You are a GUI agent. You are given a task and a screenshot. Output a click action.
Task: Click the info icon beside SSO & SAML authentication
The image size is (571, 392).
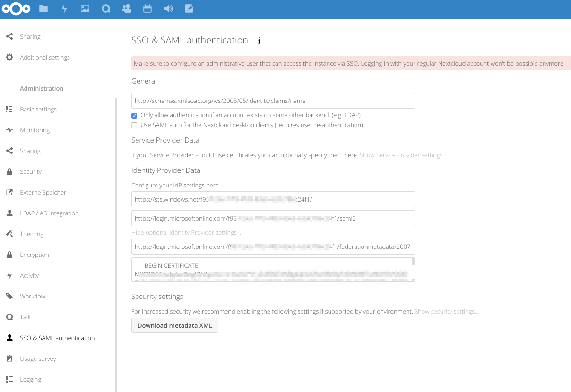tap(259, 41)
